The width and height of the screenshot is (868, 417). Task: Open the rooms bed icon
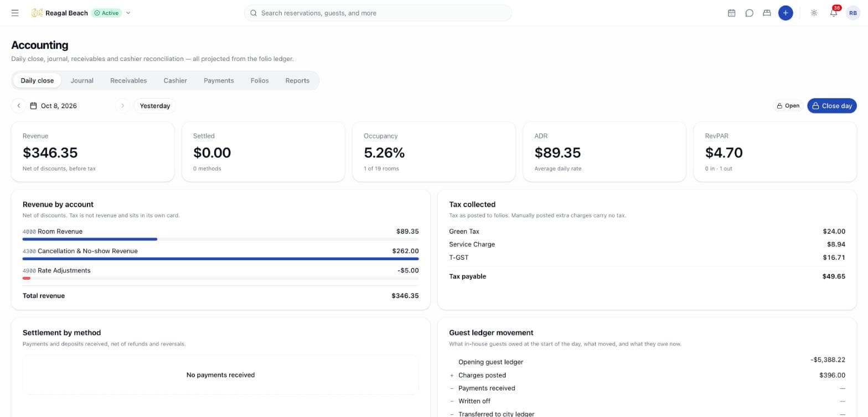click(767, 13)
